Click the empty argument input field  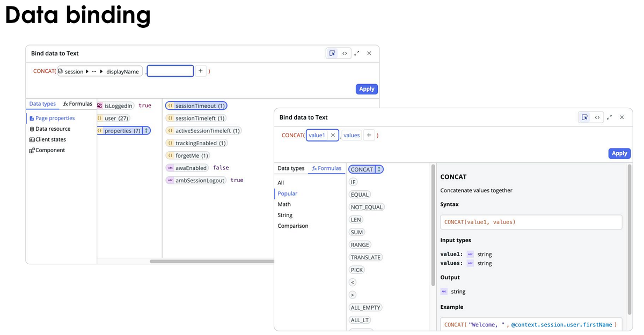point(170,71)
